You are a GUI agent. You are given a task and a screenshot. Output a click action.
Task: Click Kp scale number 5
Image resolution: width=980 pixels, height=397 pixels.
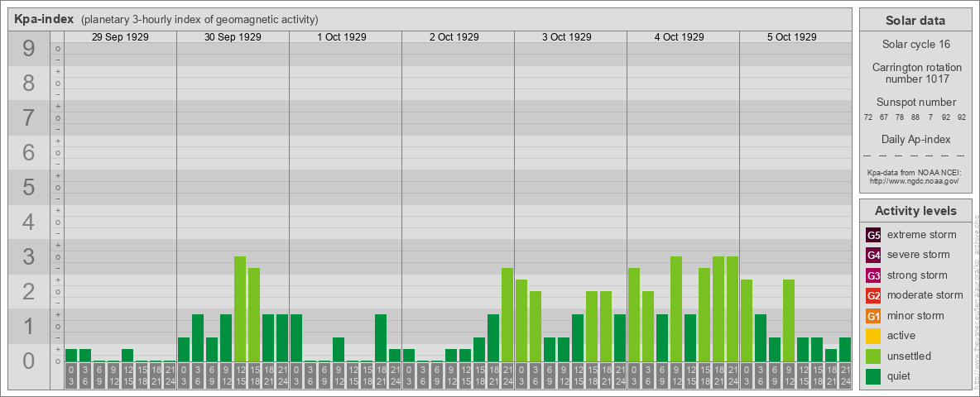click(x=29, y=187)
